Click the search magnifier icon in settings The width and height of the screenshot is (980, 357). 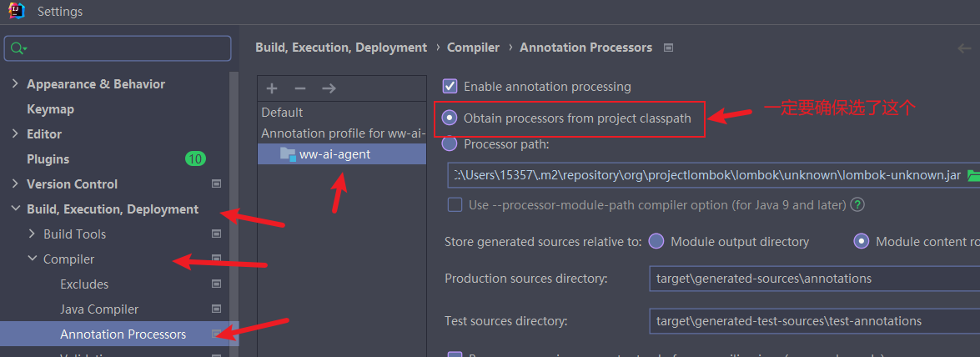click(18, 49)
